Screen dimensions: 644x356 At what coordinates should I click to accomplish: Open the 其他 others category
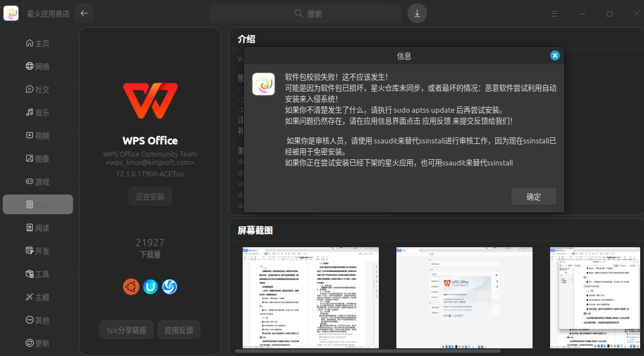[38, 320]
